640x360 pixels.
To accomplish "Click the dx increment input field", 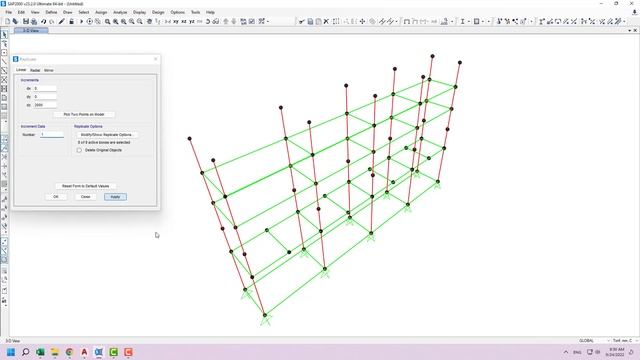I will (x=45, y=88).
